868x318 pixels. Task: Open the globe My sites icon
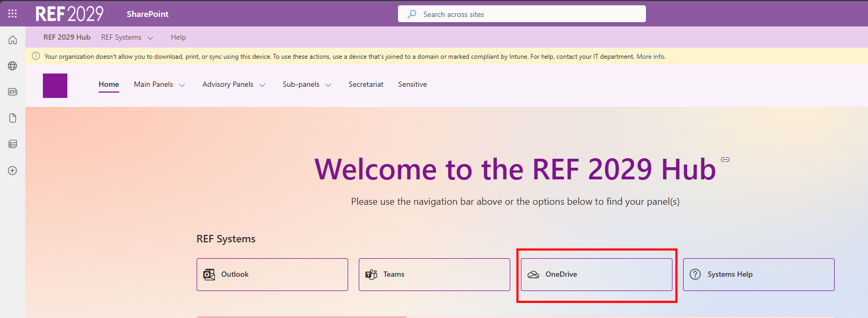pos(13,66)
